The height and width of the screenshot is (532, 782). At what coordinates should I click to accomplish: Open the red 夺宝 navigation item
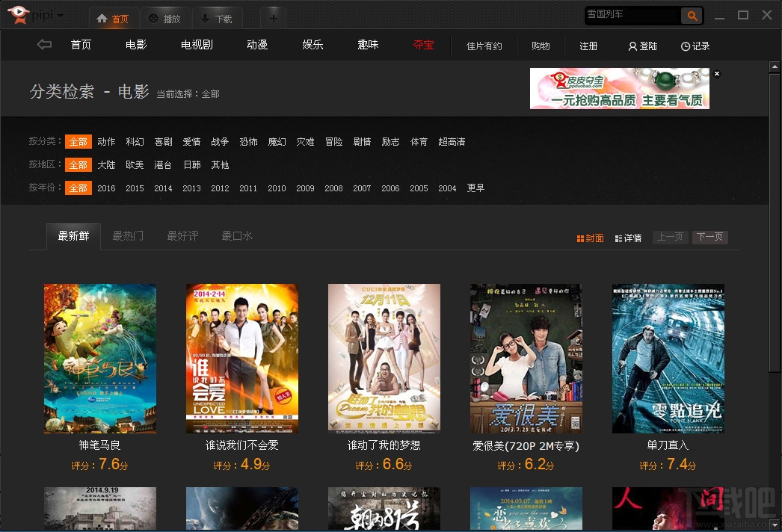(x=423, y=45)
